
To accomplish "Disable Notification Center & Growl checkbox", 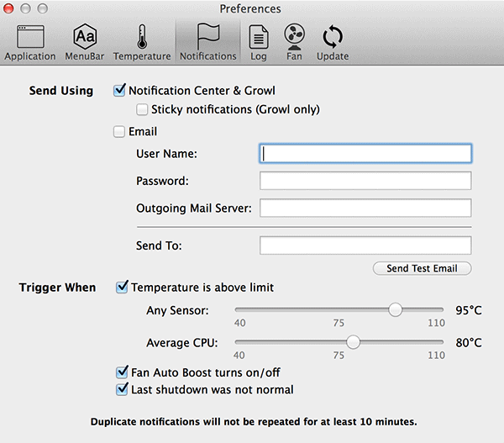I will [x=119, y=91].
